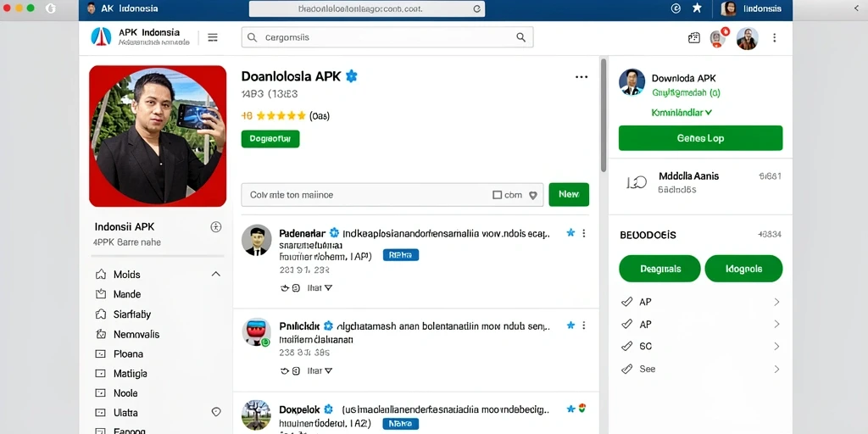Viewport: 868px width, 434px height.
Task: Tick the com checkbox in the comment field
Action: [497, 195]
